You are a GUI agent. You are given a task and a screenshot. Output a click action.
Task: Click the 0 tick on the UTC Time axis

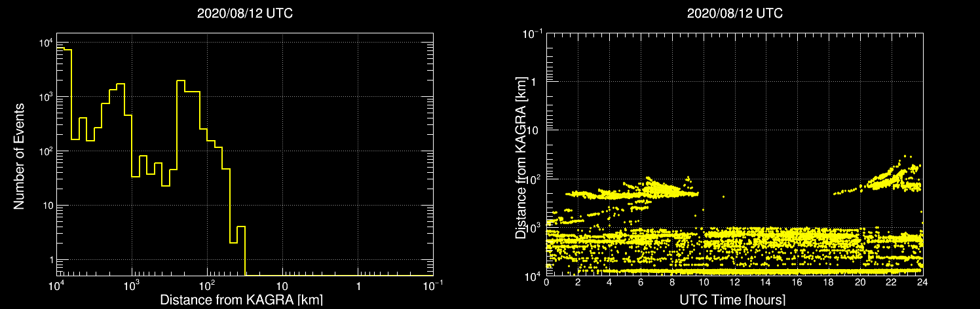coord(546,283)
